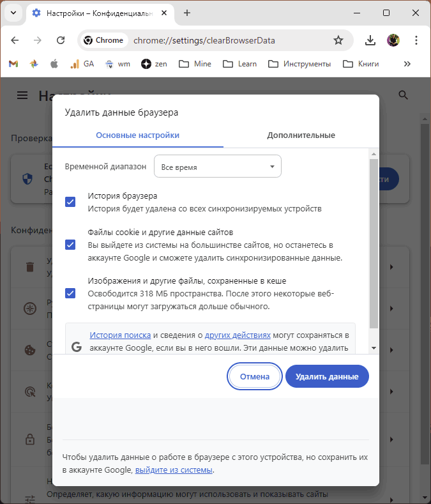Viewport: 431px width, 504px height.
Task: Open the settings hamburger menu
Action: coord(22,95)
